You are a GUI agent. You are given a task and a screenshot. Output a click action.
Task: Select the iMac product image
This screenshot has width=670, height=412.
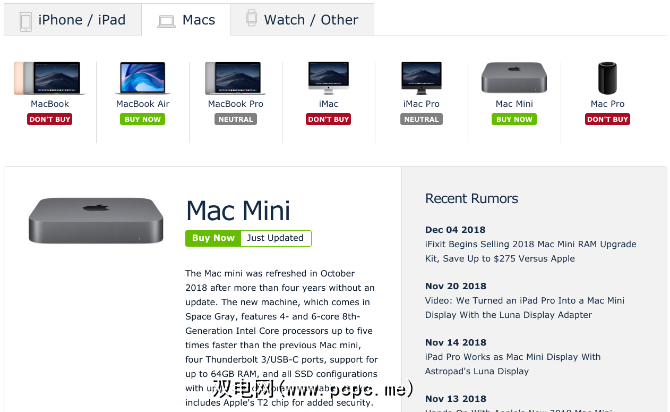[x=329, y=78]
